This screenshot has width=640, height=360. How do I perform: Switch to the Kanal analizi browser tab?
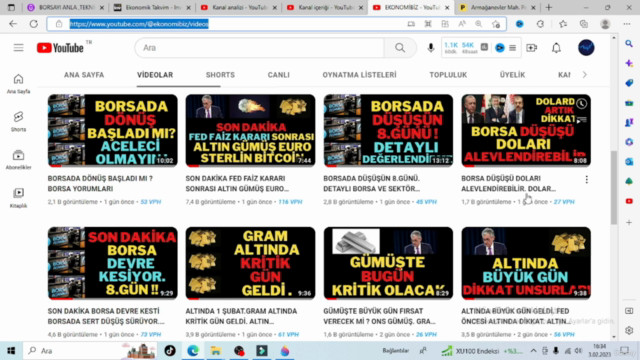[238, 7]
